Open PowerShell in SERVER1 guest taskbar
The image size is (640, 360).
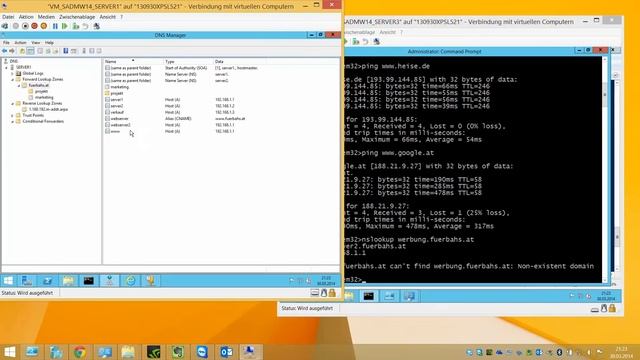[47, 281]
